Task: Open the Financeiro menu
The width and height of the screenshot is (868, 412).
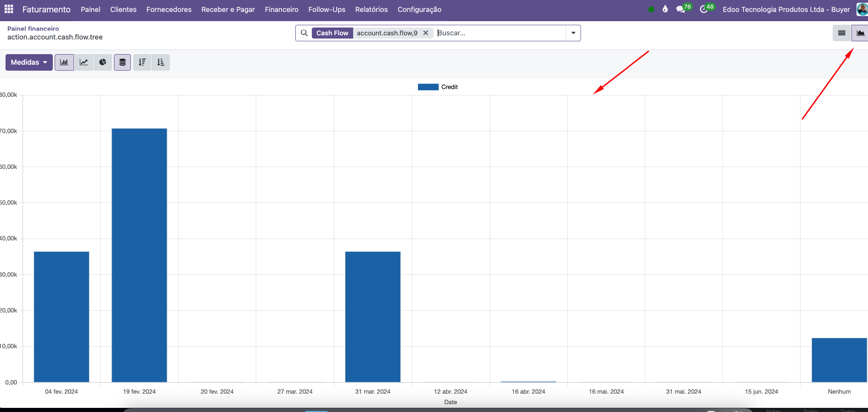Action: click(x=282, y=10)
